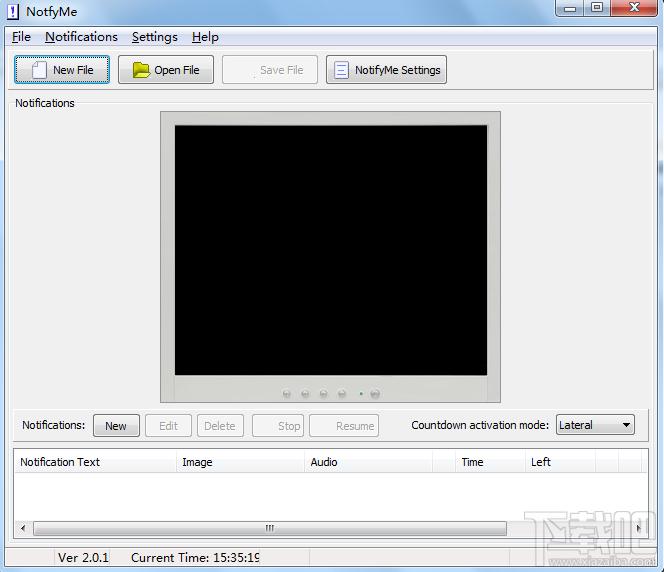Click the NotfyMe app icon in title bar
The image size is (664, 572).
pos(13,11)
